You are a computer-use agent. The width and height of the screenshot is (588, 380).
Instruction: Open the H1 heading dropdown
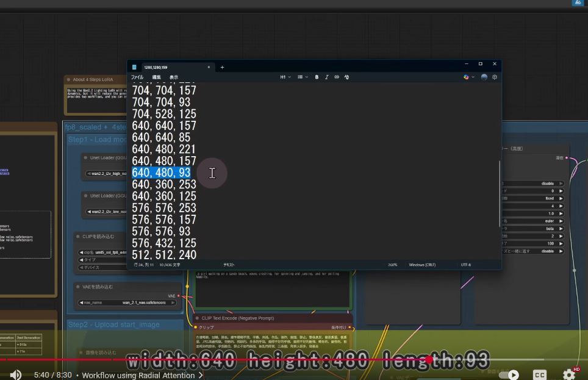[285, 77]
